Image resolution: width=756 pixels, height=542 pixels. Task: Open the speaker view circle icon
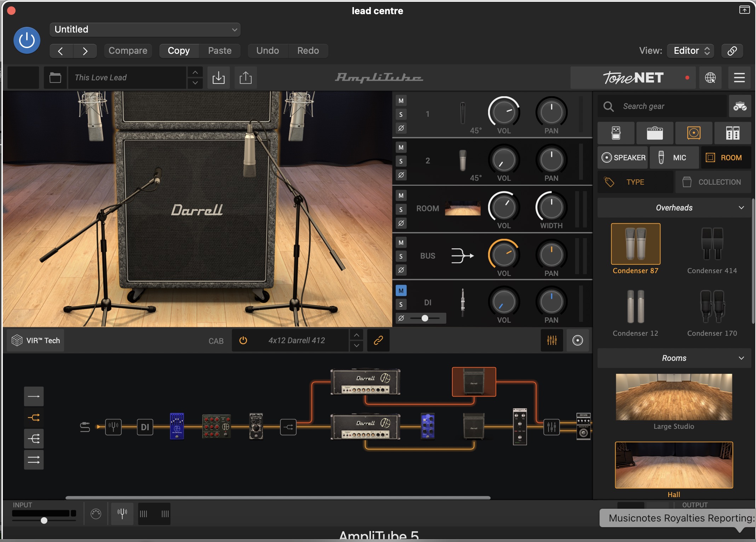pyautogui.click(x=578, y=340)
